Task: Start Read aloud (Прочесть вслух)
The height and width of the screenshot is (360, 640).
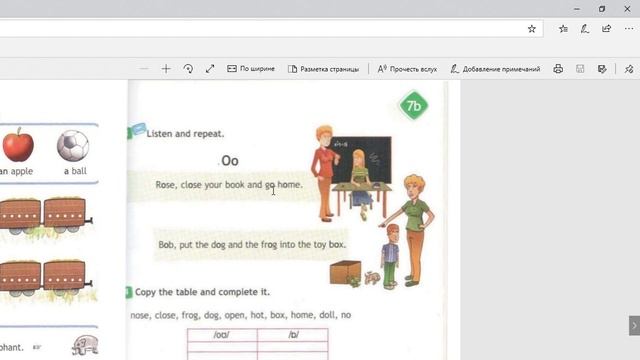Action: (407, 69)
